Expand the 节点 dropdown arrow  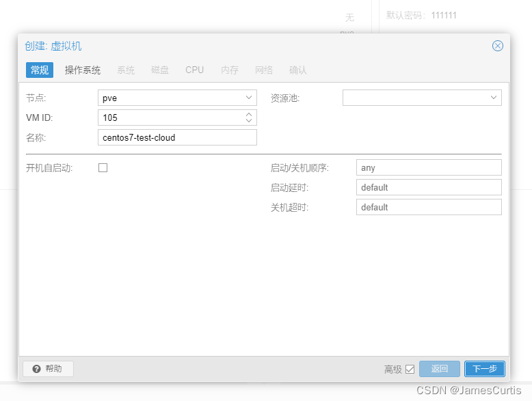[249, 98]
